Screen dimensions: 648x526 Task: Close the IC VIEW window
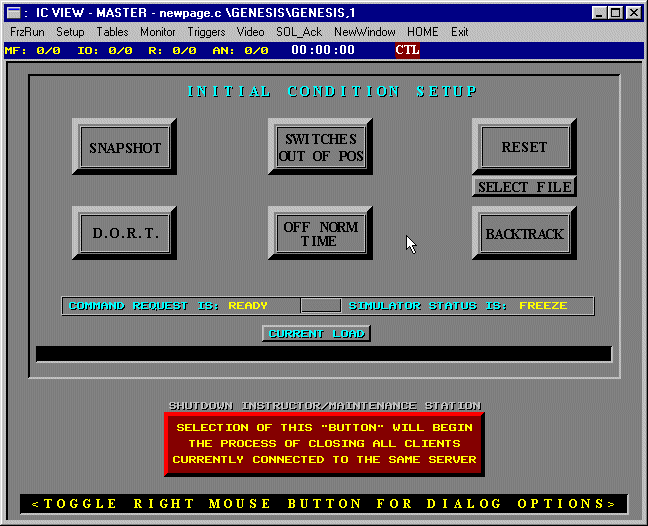(634, 13)
